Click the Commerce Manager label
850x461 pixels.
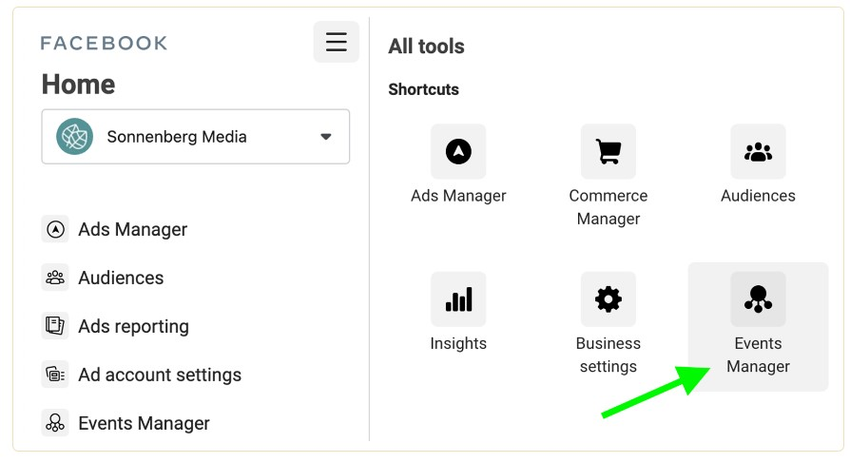point(608,207)
